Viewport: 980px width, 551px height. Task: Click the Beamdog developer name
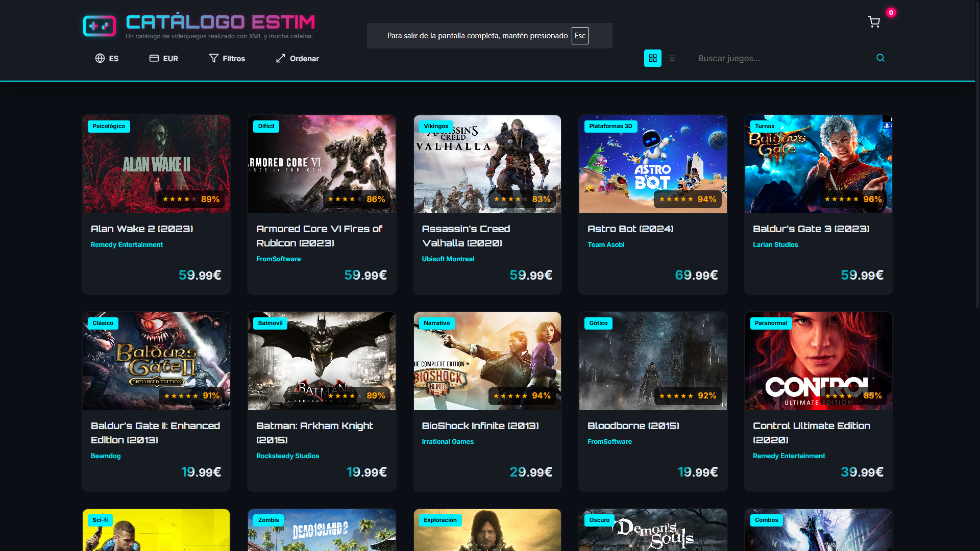106,456
